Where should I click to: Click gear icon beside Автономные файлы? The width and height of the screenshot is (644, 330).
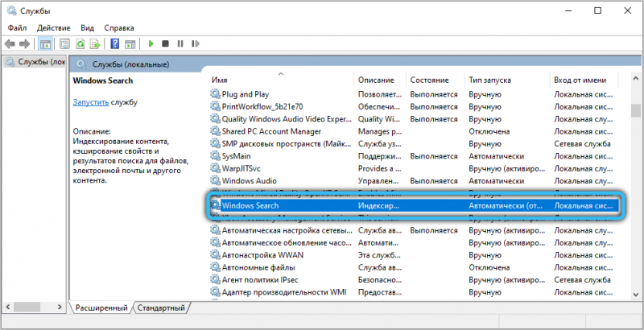click(x=215, y=267)
